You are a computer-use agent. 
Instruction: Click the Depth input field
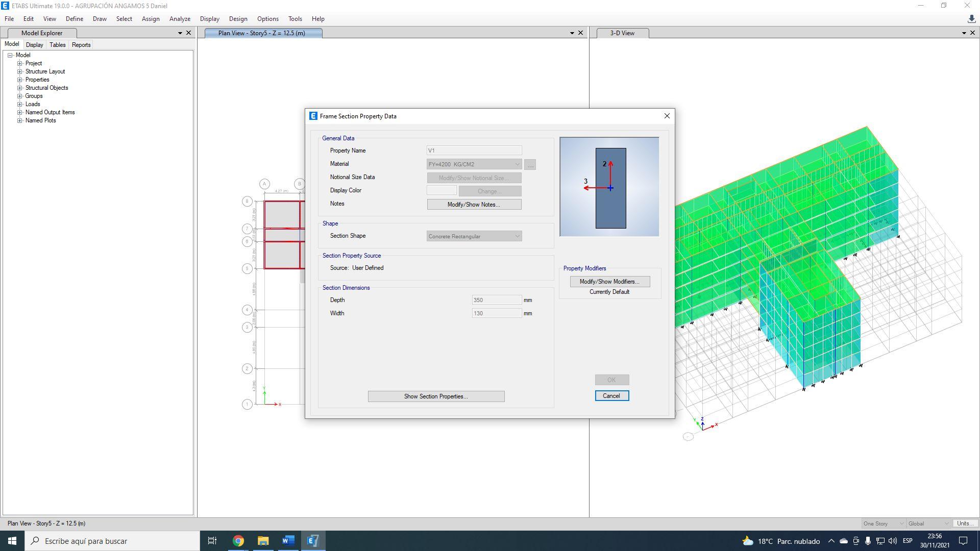click(496, 300)
